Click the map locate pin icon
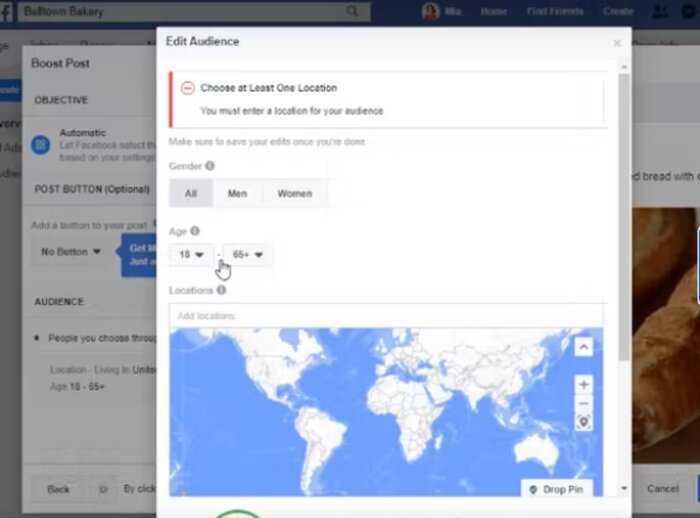This screenshot has width=700, height=518. 583,422
